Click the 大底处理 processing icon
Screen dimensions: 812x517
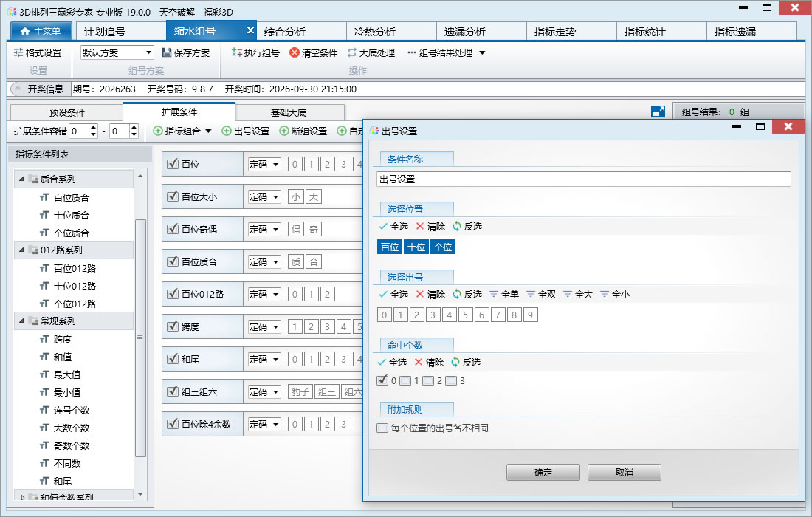pyautogui.click(x=352, y=53)
